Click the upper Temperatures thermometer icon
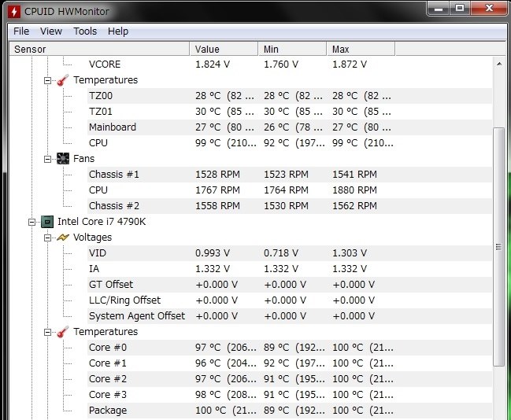 tap(63, 80)
